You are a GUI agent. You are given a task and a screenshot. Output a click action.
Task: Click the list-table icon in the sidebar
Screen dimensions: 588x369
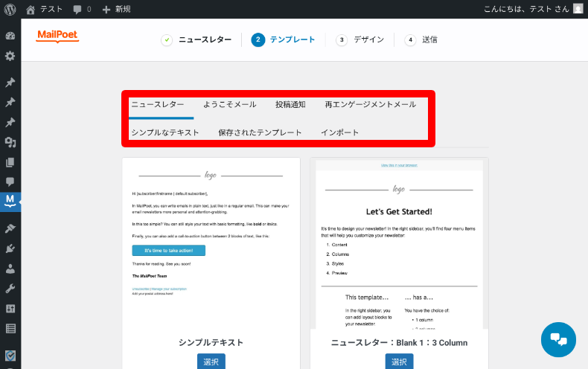click(10, 329)
